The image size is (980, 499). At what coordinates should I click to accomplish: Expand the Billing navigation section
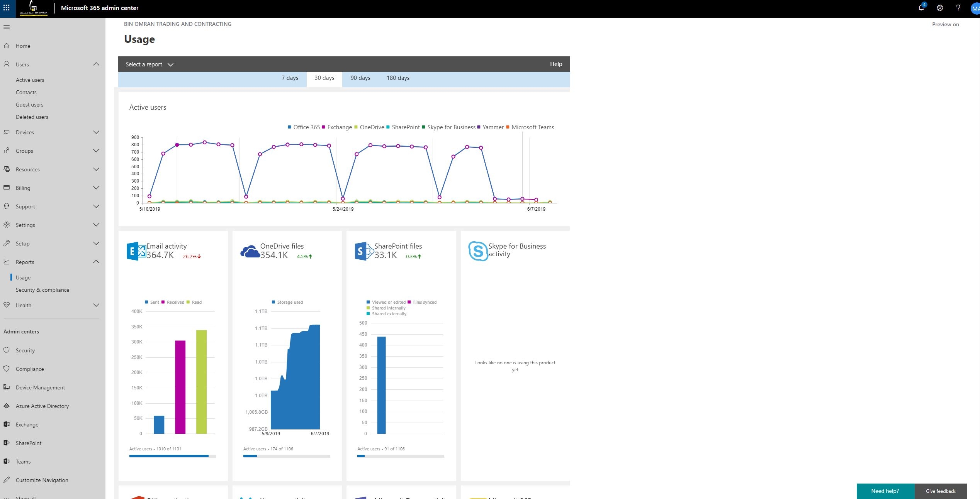tap(96, 188)
